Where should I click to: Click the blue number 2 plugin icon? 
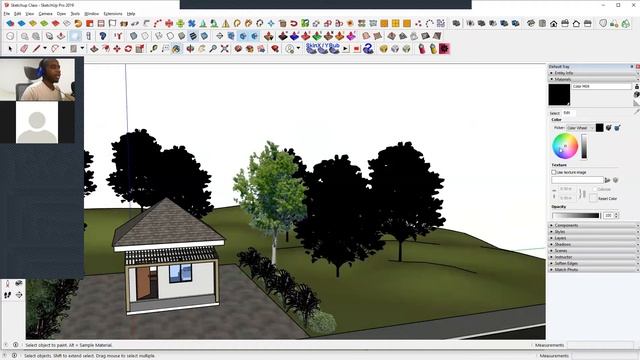(368, 49)
